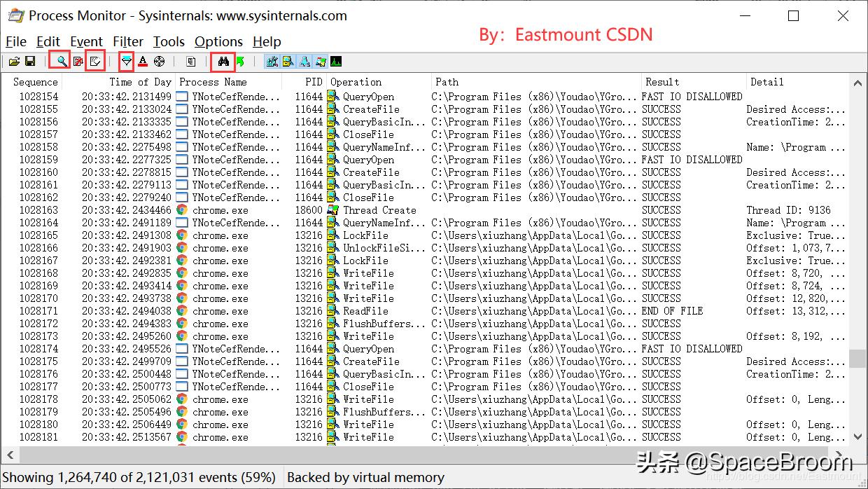Select the 'Thread Create' operation cell
This screenshot has width=868, height=489.
[x=379, y=210]
